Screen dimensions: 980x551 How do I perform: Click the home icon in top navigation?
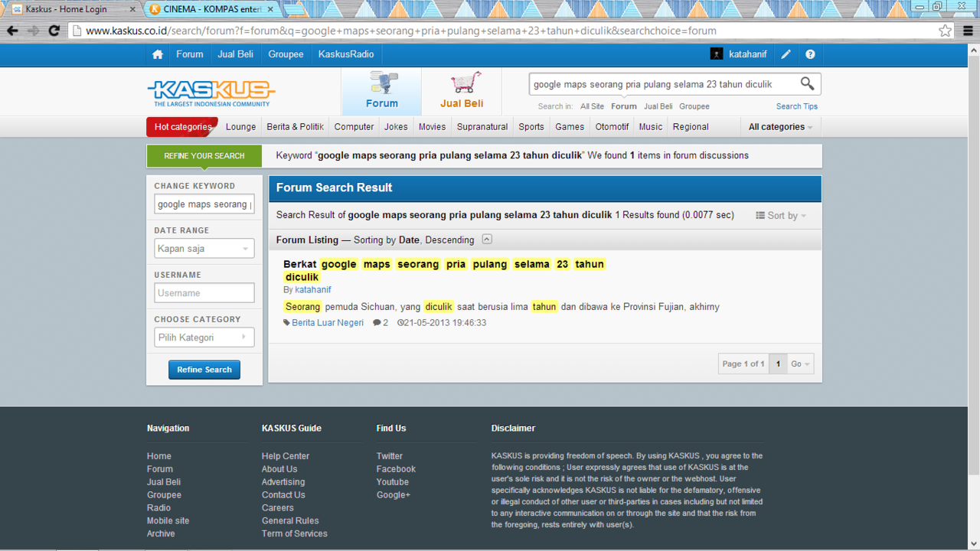pyautogui.click(x=158, y=54)
